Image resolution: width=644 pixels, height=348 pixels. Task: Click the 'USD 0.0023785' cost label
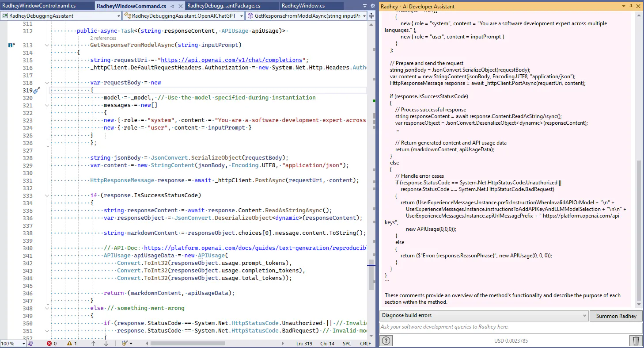point(511,341)
